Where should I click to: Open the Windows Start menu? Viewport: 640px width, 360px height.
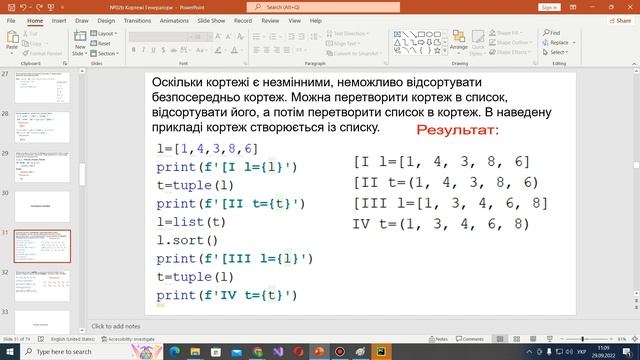click(10, 351)
